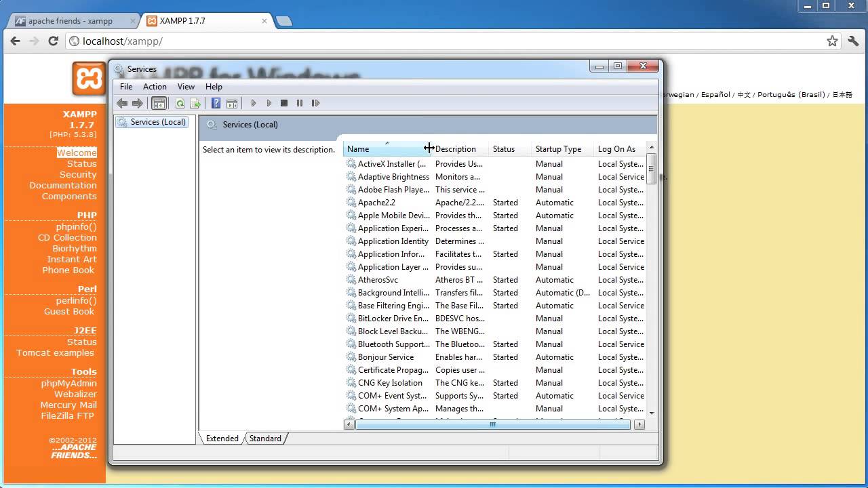This screenshot has height=488, width=868.
Task: Open the Action menu in Services
Action: [x=155, y=87]
